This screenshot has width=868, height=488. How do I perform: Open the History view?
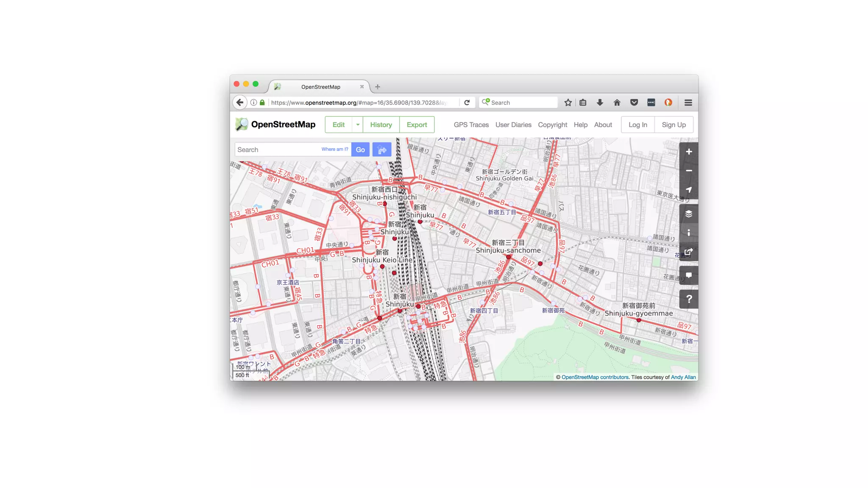click(381, 125)
